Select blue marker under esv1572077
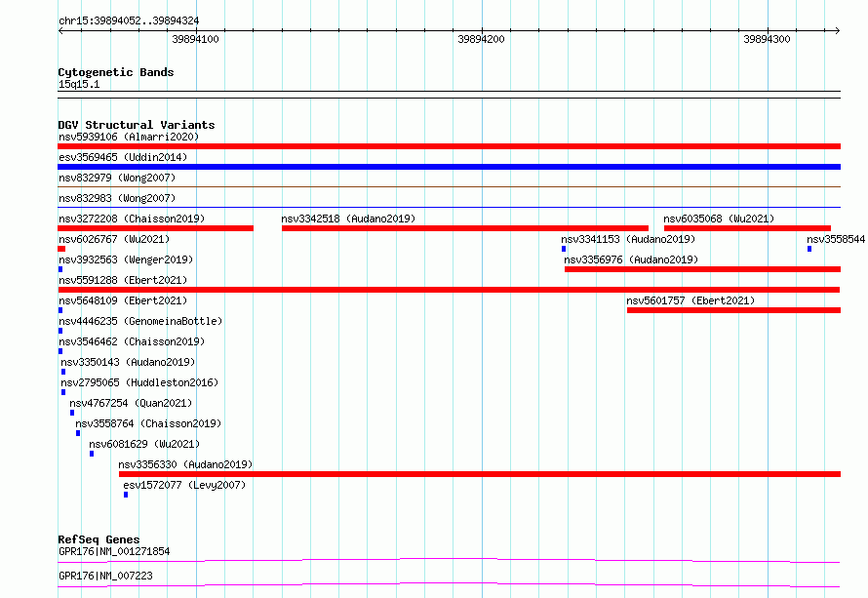868x598 pixels. click(x=126, y=495)
